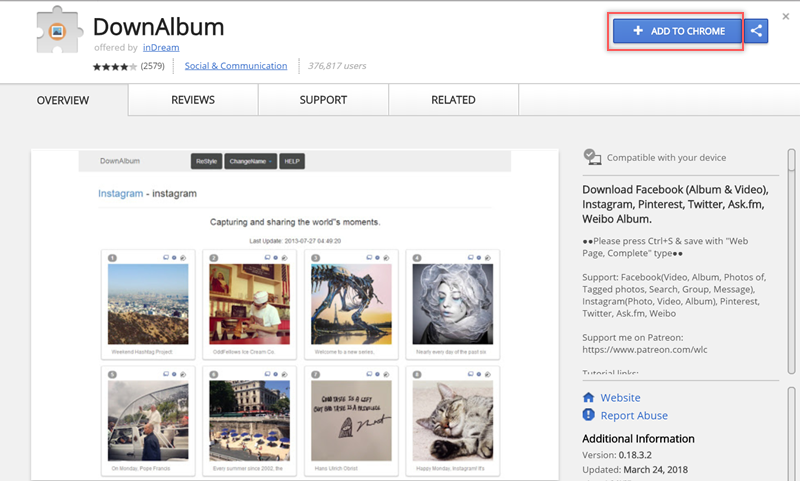800x481 pixels.
Task: Click the (2579) ratings count
Action: coord(152,67)
